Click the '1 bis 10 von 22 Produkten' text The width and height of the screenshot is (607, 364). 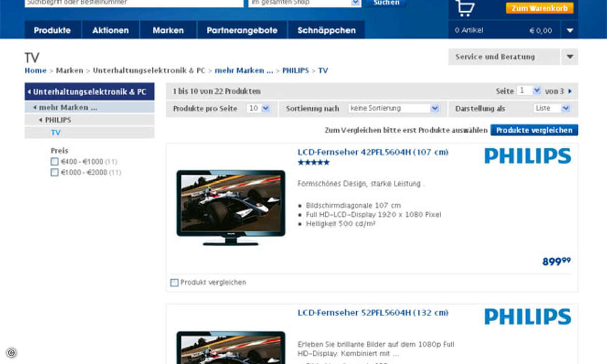point(216,92)
